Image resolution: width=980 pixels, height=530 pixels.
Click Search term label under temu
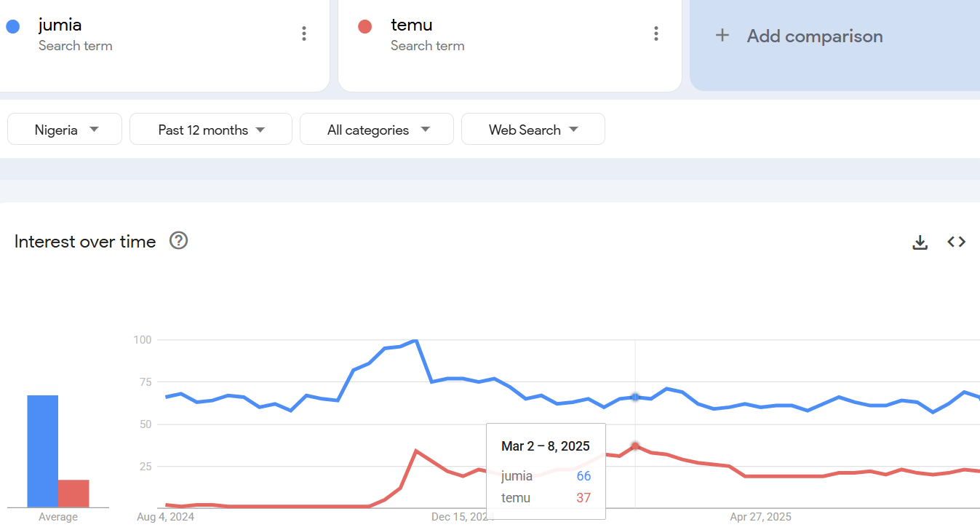click(x=428, y=46)
